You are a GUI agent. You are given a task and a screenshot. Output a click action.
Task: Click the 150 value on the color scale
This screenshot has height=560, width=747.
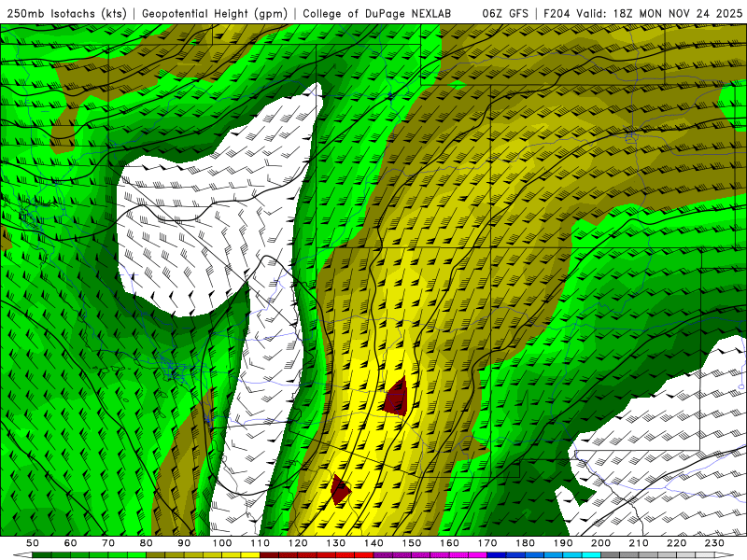[412, 543]
